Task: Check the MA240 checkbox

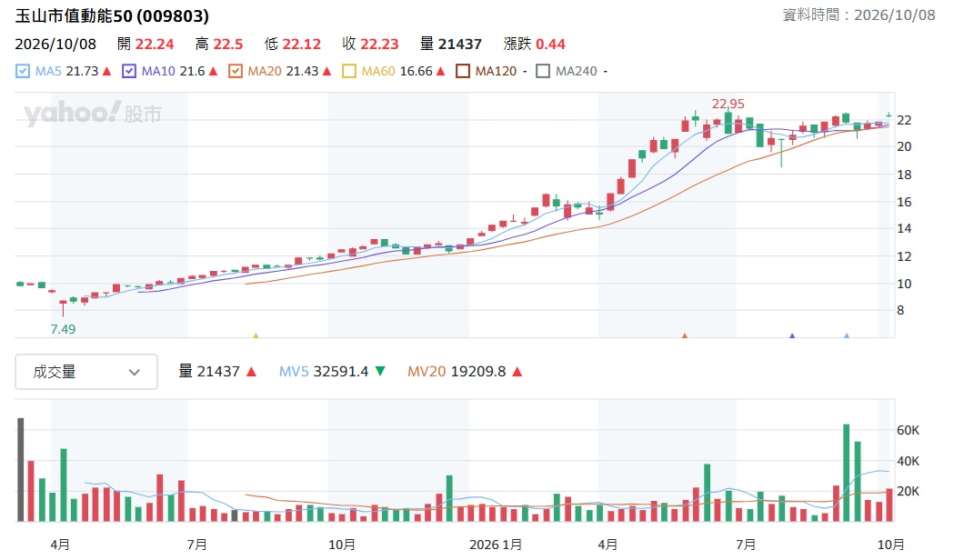Action: (543, 71)
